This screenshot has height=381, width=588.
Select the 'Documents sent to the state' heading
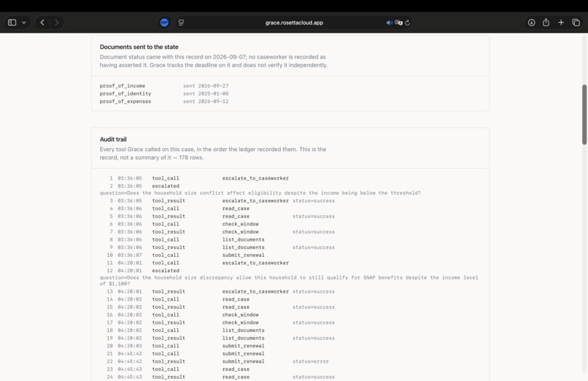click(x=139, y=47)
